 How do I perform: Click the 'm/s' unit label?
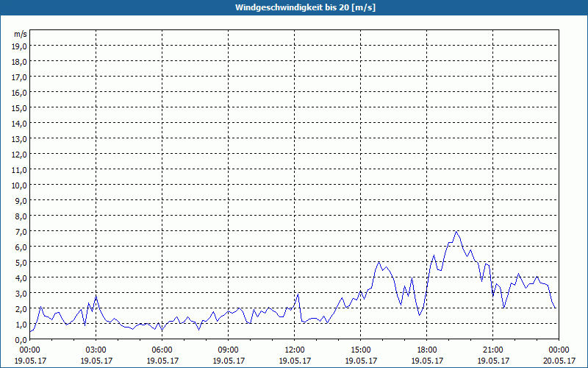click(x=21, y=34)
